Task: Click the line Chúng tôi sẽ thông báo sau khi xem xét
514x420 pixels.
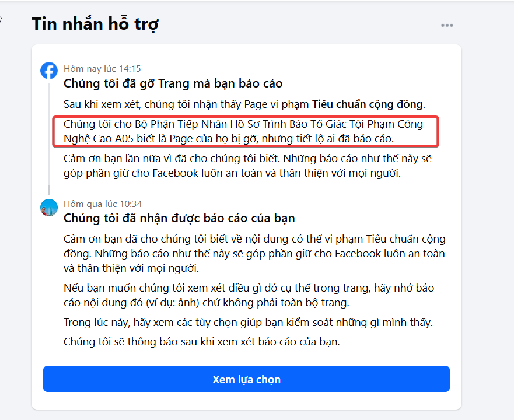Action: [202, 342]
